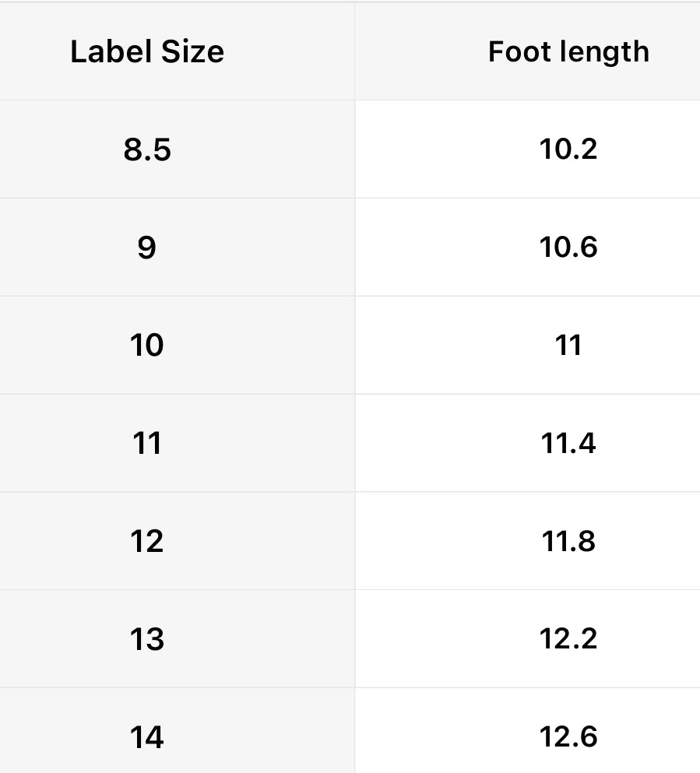Image resolution: width=700 pixels, height=773 pixels.
Task: Select label size 8.5 cell
Action: [x=147, y=149]
